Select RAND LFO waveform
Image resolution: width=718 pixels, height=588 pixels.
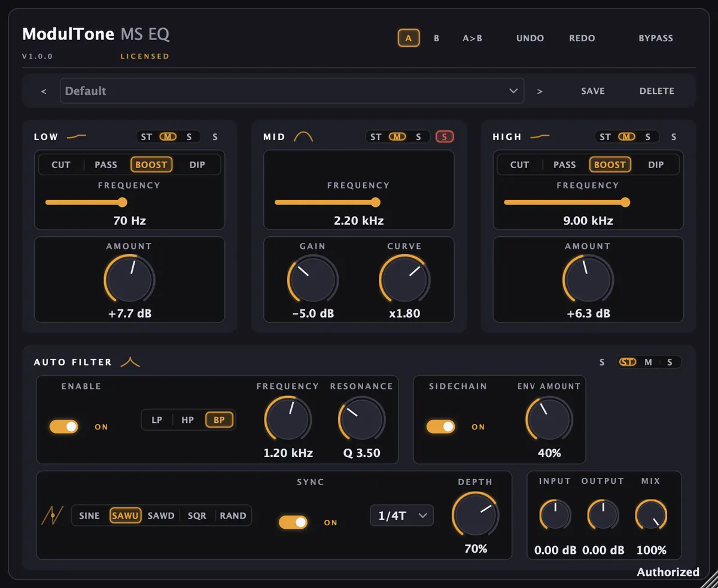pos(233,516)
